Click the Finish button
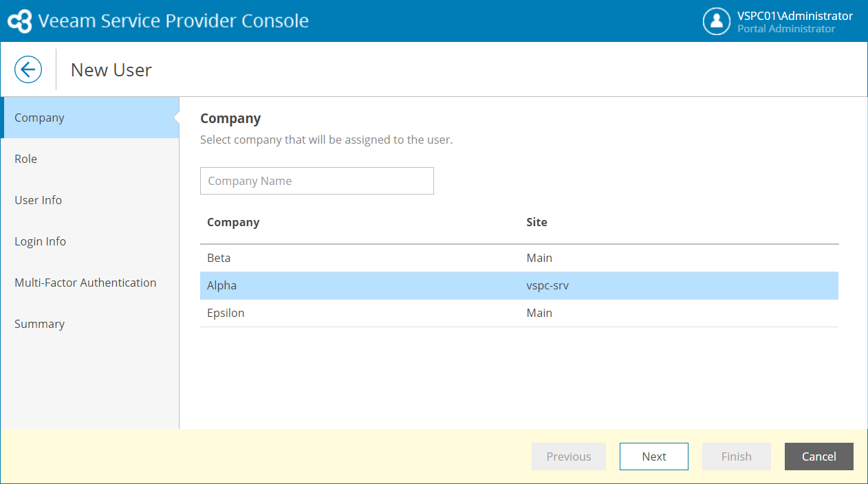Screen dimensions: 868x484 tap(736, 456)
